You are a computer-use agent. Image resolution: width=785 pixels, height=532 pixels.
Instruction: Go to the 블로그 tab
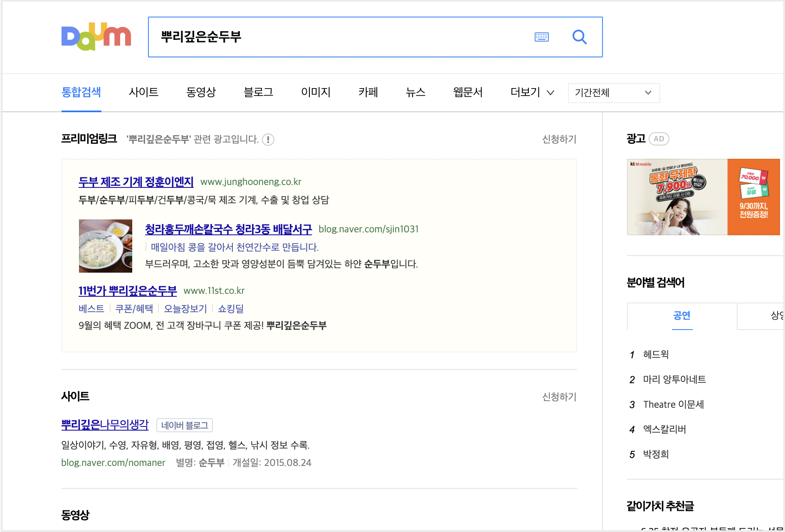[x=258, y=92]
